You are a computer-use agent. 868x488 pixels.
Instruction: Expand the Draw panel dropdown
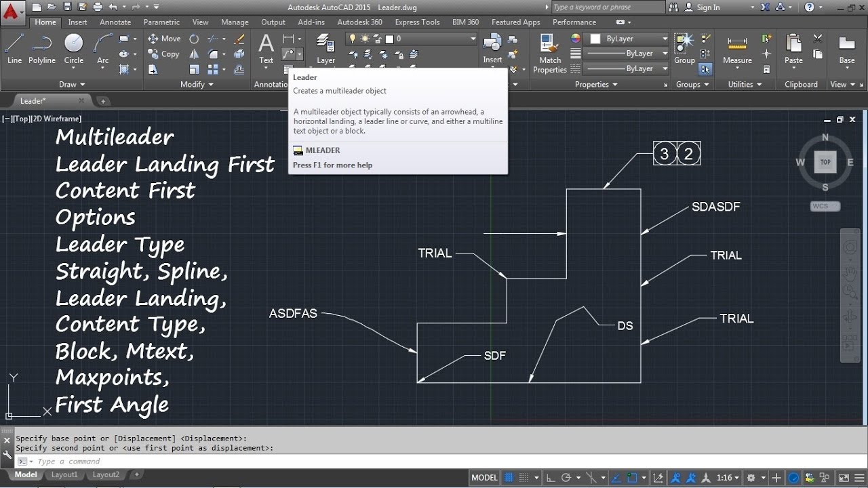coord(72,85)
